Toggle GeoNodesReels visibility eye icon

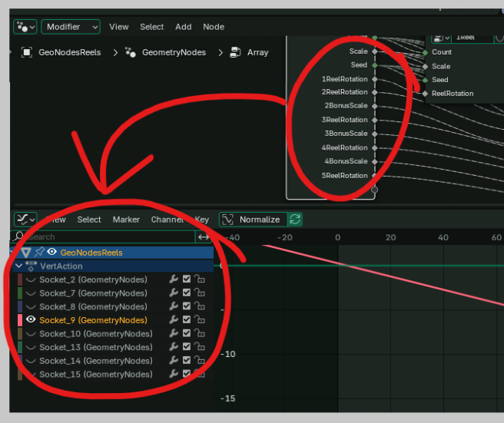click(x=51, y=252)
